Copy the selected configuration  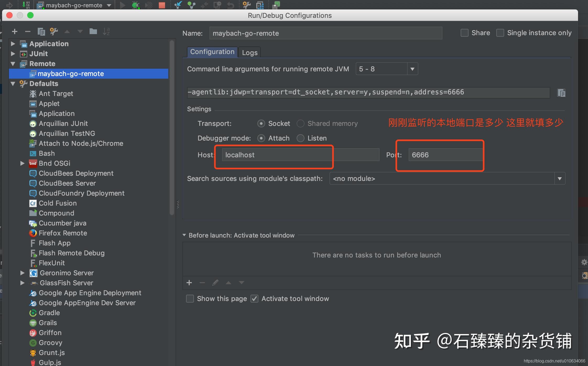(x=41, y=31)
